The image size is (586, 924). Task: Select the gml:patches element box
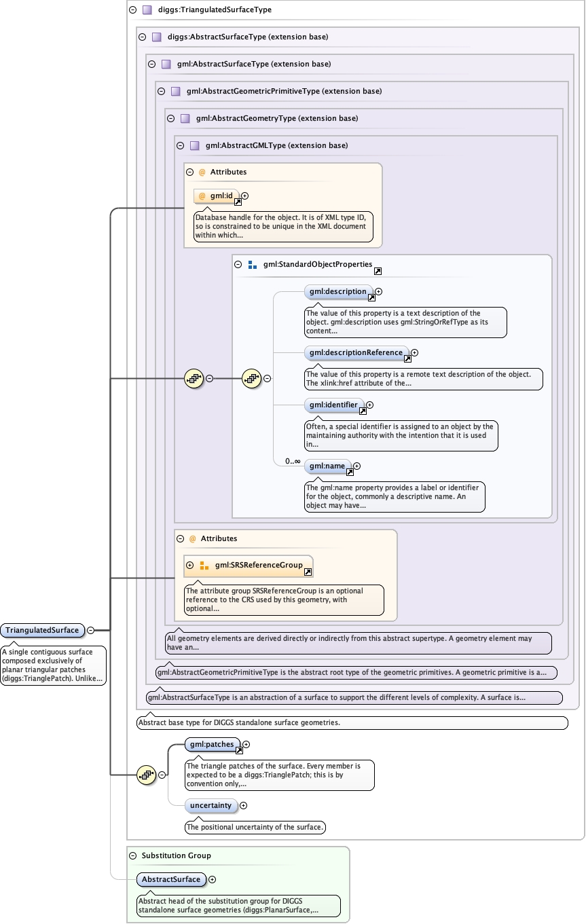[x=212, y=744]
